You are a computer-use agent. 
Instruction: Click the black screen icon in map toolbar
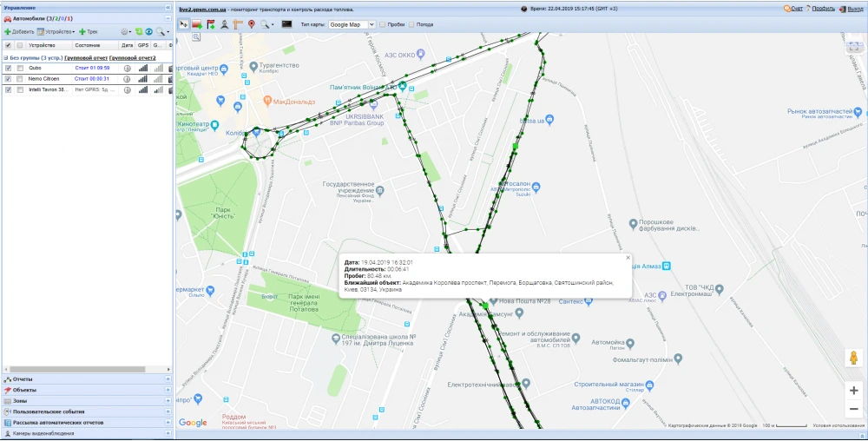coord(286,24)
